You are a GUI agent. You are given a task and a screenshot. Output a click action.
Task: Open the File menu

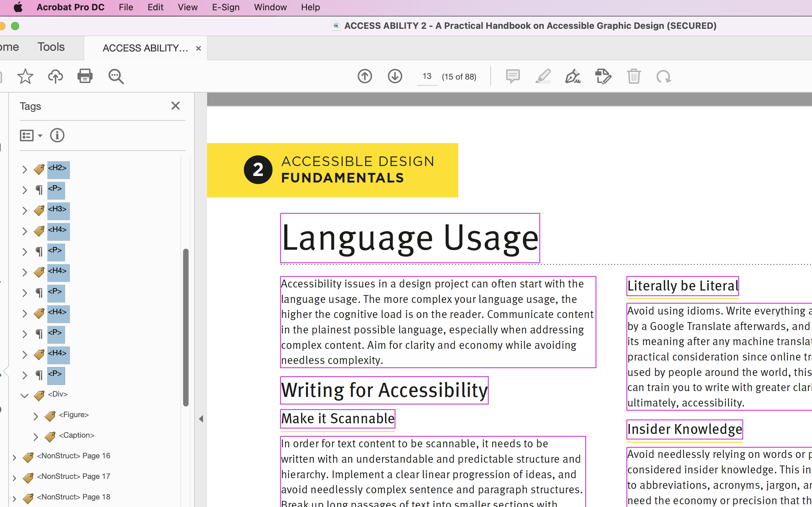click(x=126, y=7)
